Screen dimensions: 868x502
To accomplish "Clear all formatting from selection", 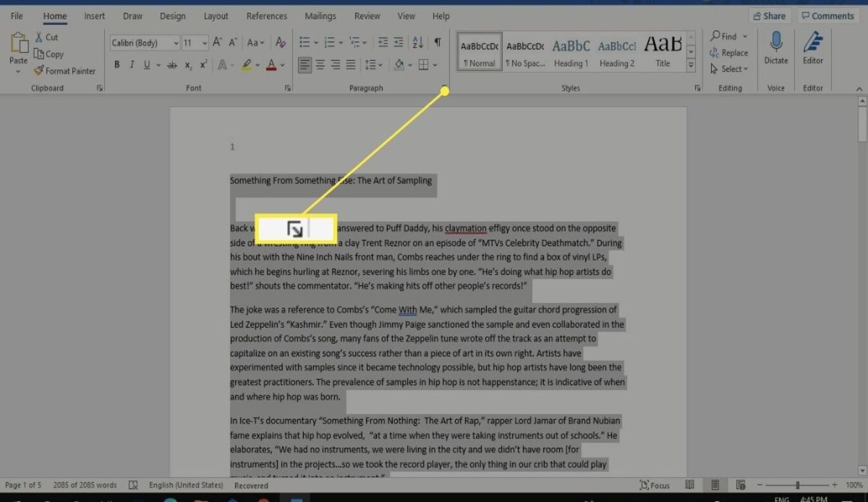I will click(280, 42).
